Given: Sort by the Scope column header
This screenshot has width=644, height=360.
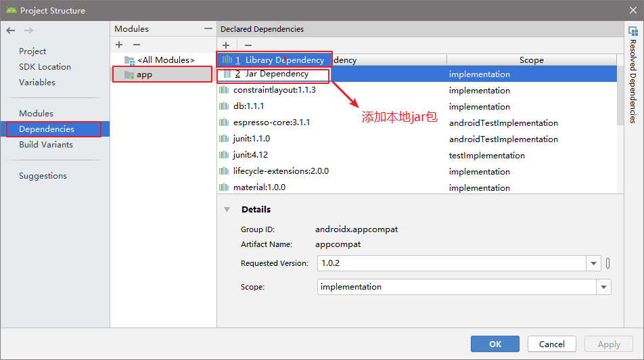Looking at the screenshot, I should [x=532, y=60].
